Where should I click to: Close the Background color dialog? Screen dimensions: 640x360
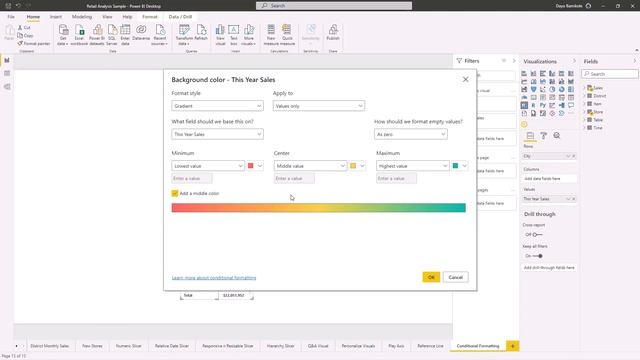click(x=465, y=80)
